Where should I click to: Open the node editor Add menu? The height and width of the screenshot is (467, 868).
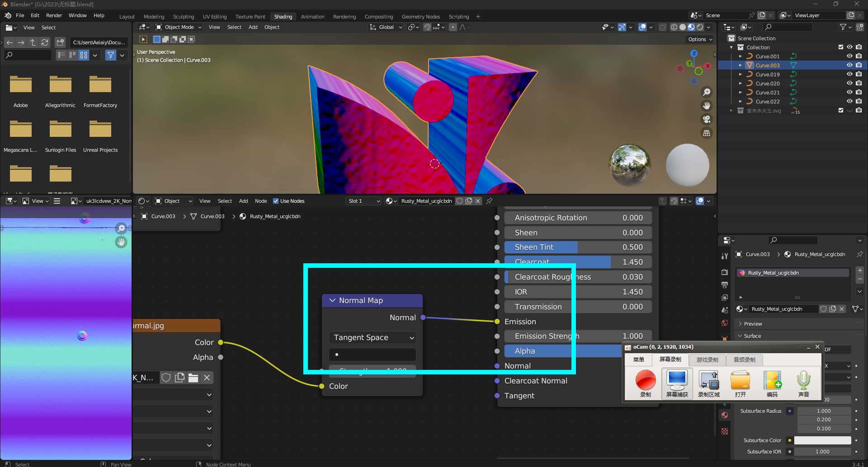[243, 201]
